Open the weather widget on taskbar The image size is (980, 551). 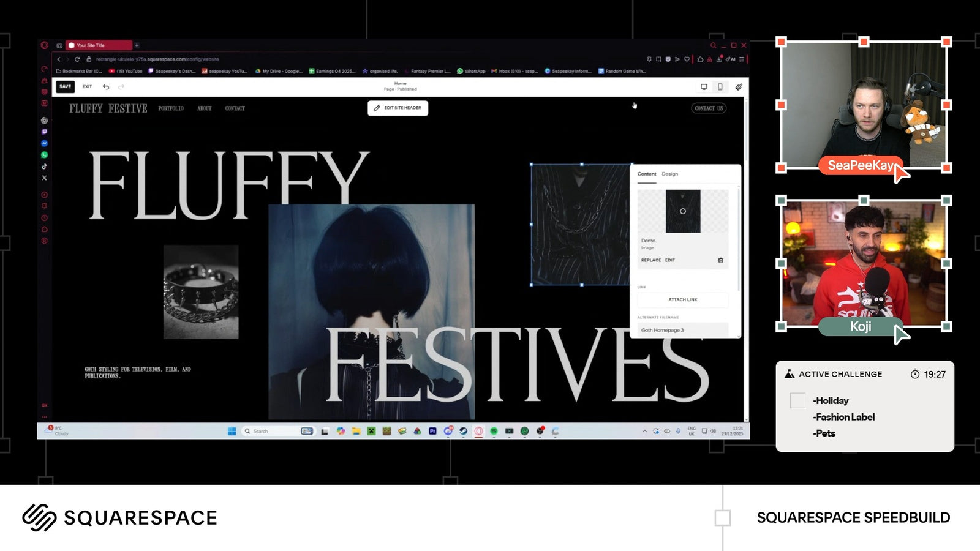click(x=57, y=431)
